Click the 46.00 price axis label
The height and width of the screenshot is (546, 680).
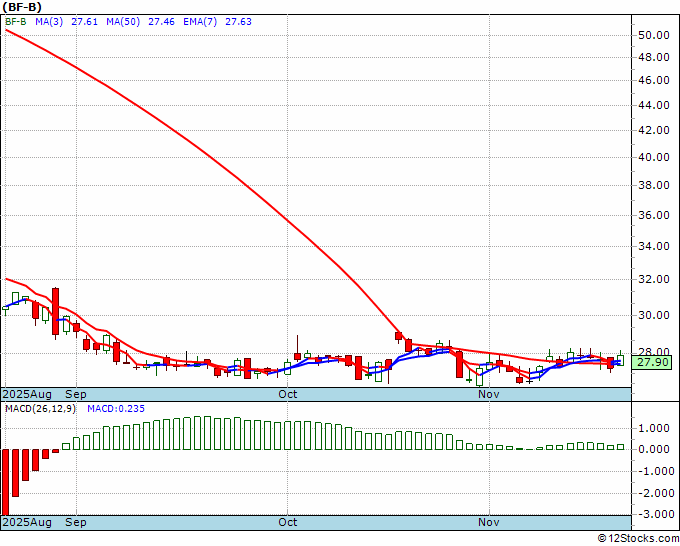point(654,80)
